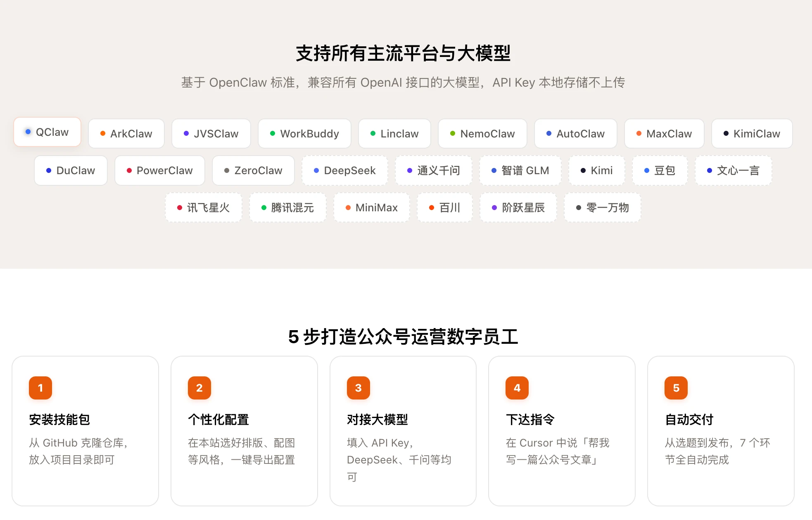Select the QClaw platform chip
Image resolution: width=812 pixels, height=520 pixels.
tap(47, 132)
